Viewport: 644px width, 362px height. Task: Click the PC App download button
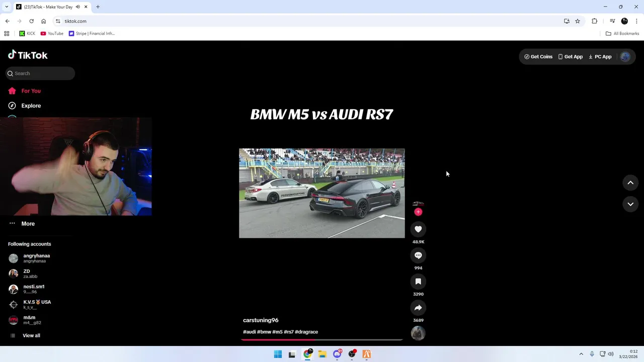(x=600, y=57)
